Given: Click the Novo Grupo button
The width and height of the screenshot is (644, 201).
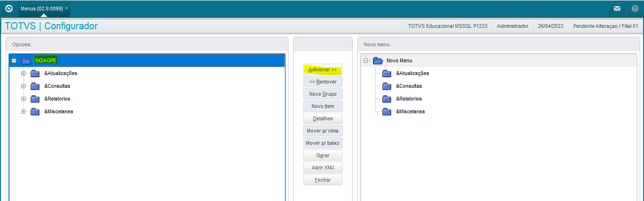Looking at the screenshot, I should pos(323,94).
